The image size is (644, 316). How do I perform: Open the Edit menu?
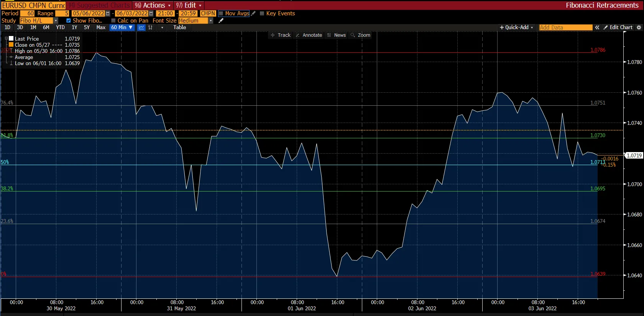tap(189, 5)
